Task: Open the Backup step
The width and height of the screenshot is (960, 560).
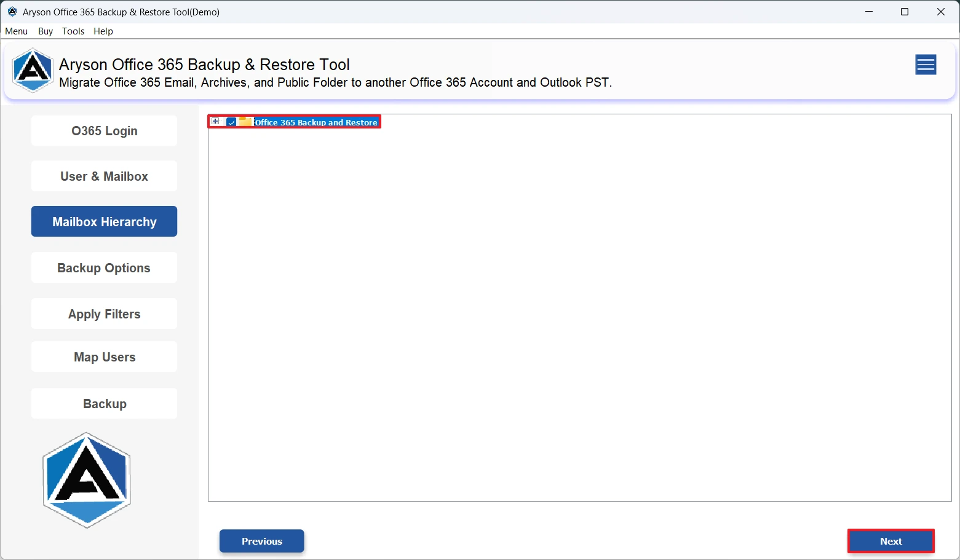Action: coord(104,404)
